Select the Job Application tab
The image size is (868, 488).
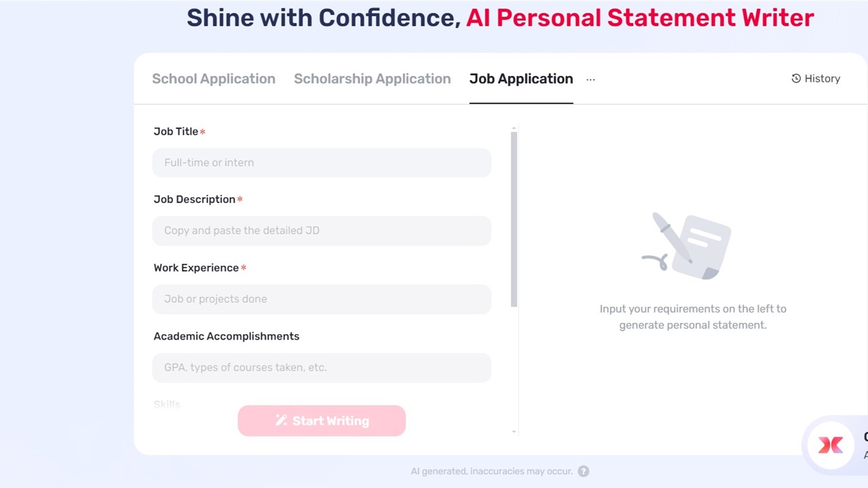[521, 79]
